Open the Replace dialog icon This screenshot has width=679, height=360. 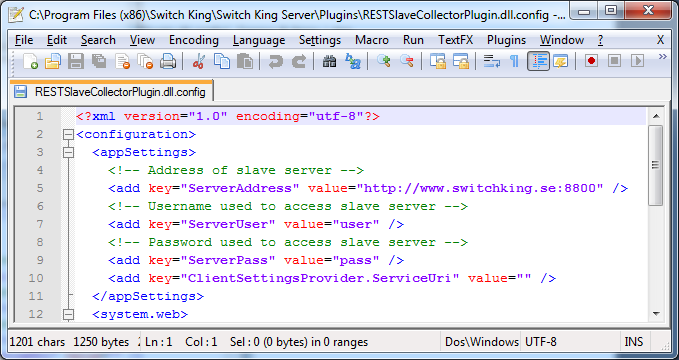[353, 61]
